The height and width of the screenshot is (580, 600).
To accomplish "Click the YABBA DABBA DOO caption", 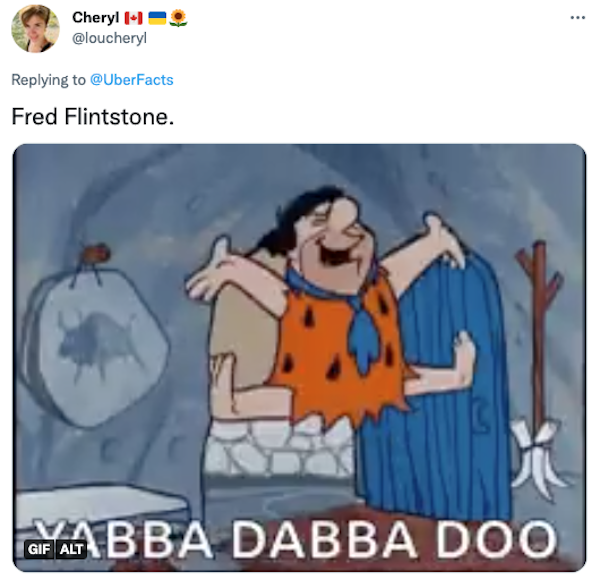I will pyautogui.click(x=295, y=539).
